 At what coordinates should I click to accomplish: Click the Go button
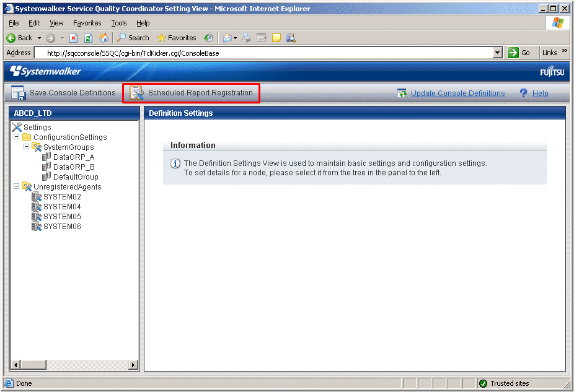[519, 53]
